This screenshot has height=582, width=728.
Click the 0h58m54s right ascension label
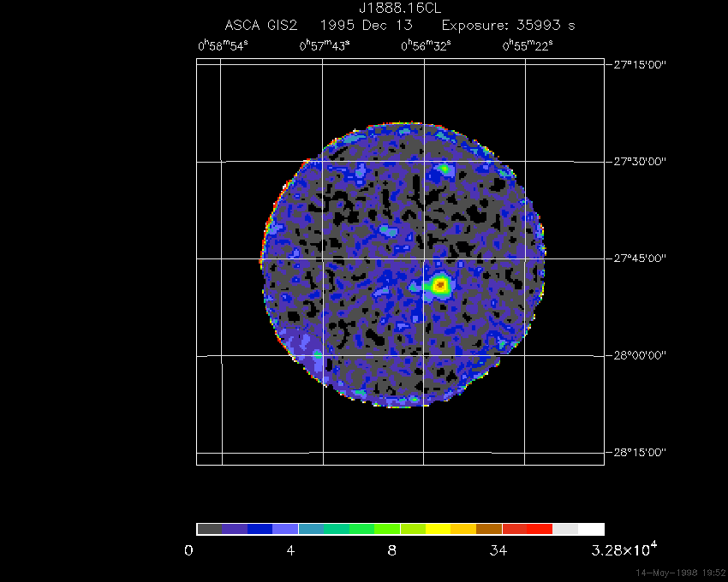222,46
